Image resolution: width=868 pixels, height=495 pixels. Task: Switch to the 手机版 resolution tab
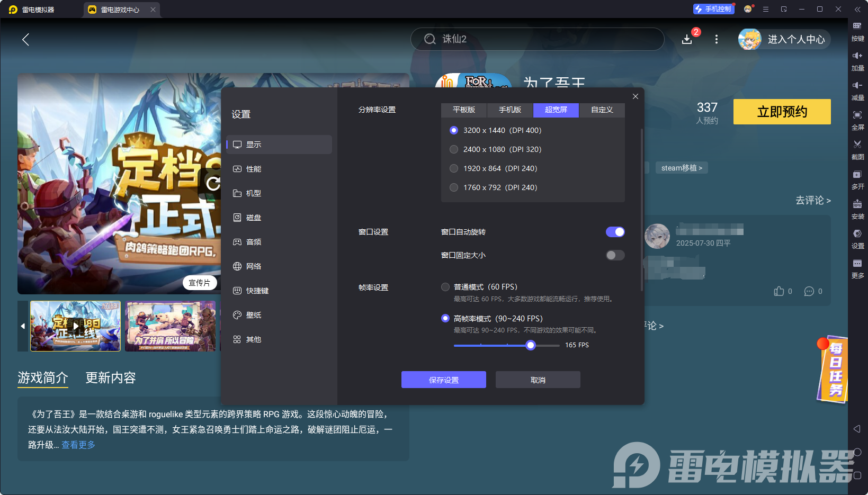click(509, 110)
